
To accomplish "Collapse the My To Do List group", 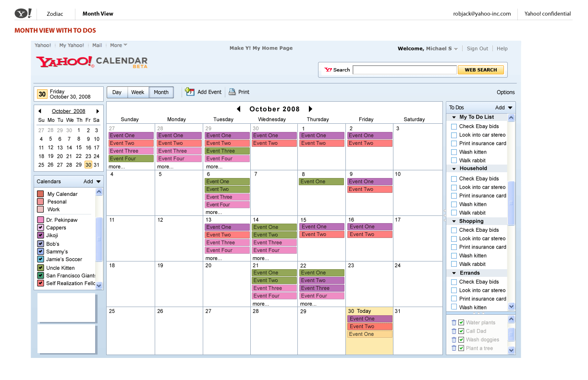I will point(454,117).
